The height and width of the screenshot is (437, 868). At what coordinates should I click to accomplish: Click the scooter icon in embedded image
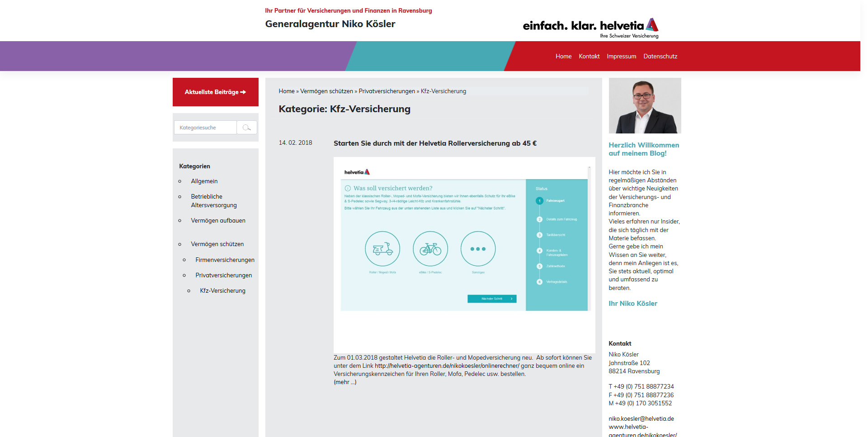382,249
